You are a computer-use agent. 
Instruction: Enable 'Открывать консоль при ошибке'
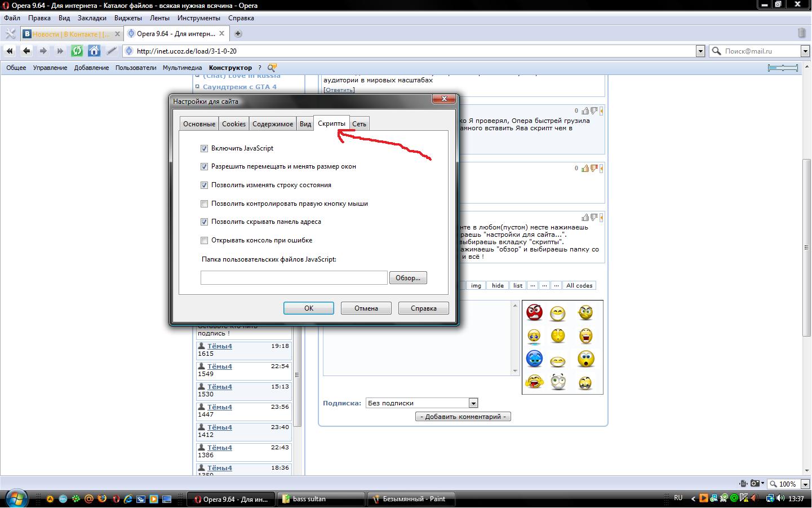click(x=204, y=240)
